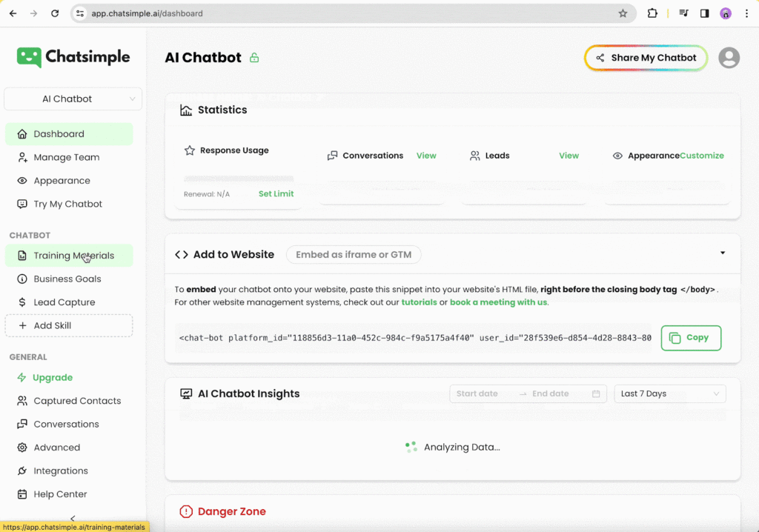The height and width of the screenshot is (532, 759).
Task: Open the tutorials link
Action: click(420, 302)
